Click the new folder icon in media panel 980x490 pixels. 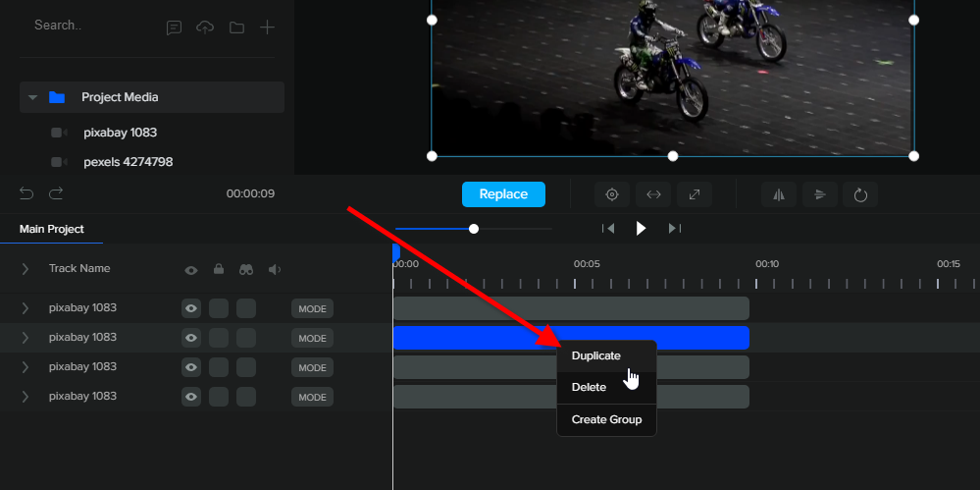236,27
